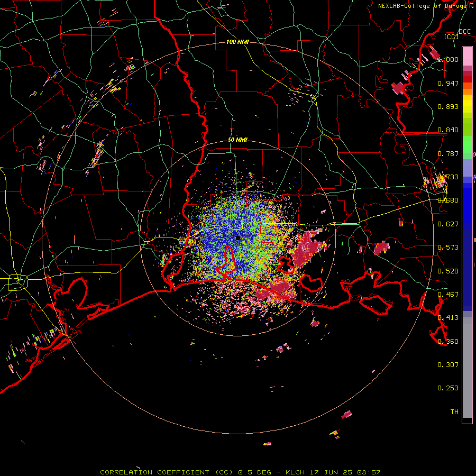The image size is (476, 476).
Task: Click the Correlation Coefficient caption at bottom
Action: click(240, 472)
